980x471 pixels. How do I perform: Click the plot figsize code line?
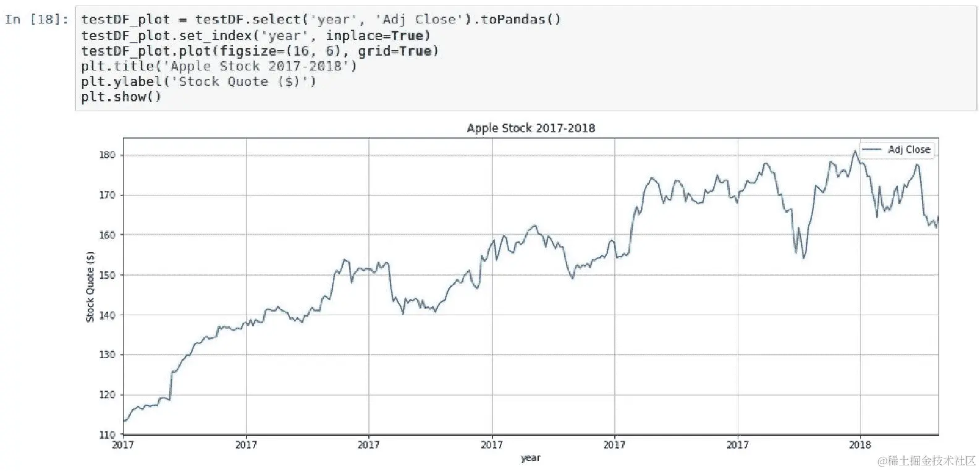(260, 51)
